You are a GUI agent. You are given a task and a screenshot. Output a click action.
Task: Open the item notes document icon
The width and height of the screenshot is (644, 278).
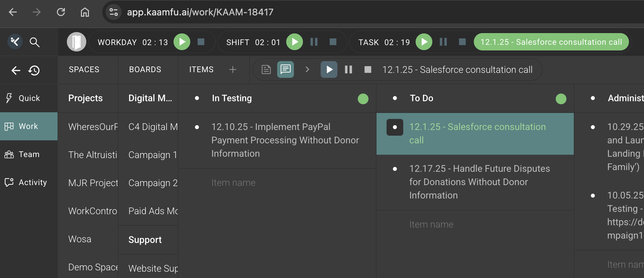click(x=266, y=69)
